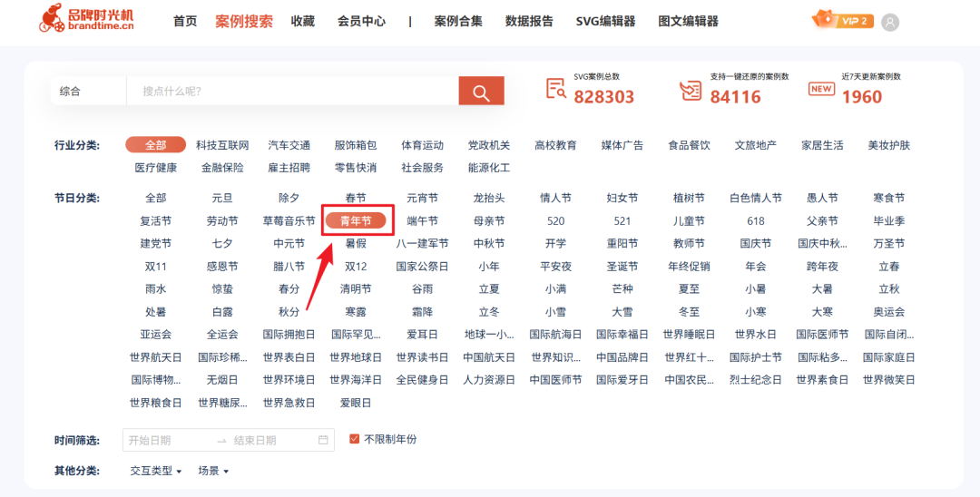This screenshot has width=980, height=497.
Task: Open 案例合集 in navigation
Action: [458, 21]
